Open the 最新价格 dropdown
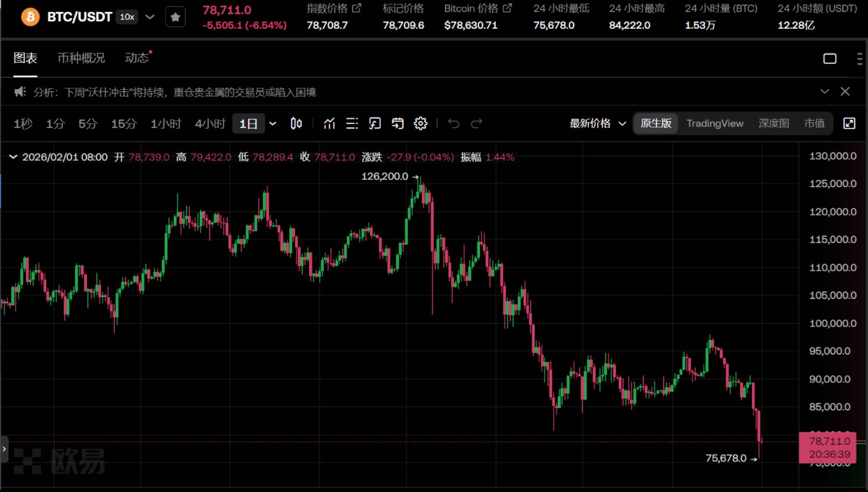868x492 pixels. 597,123
